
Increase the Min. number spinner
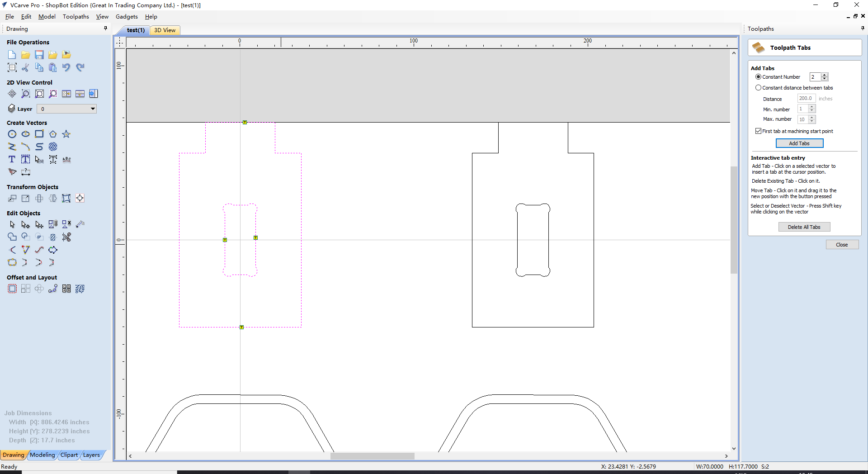tap(811, 107)
